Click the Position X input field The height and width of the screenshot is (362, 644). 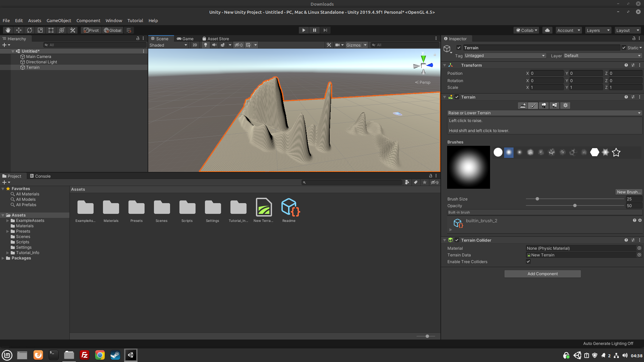(547, 73)
